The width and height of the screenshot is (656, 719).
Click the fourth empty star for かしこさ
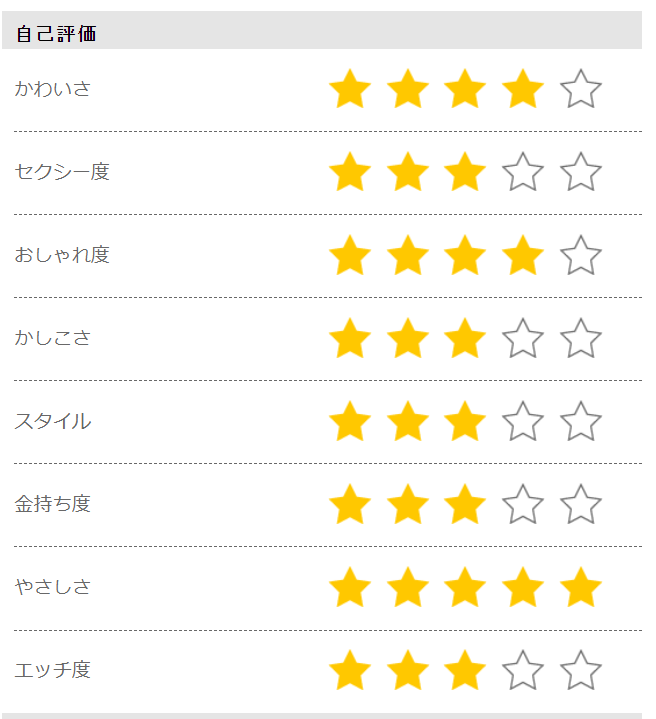[x=523, y=339]
